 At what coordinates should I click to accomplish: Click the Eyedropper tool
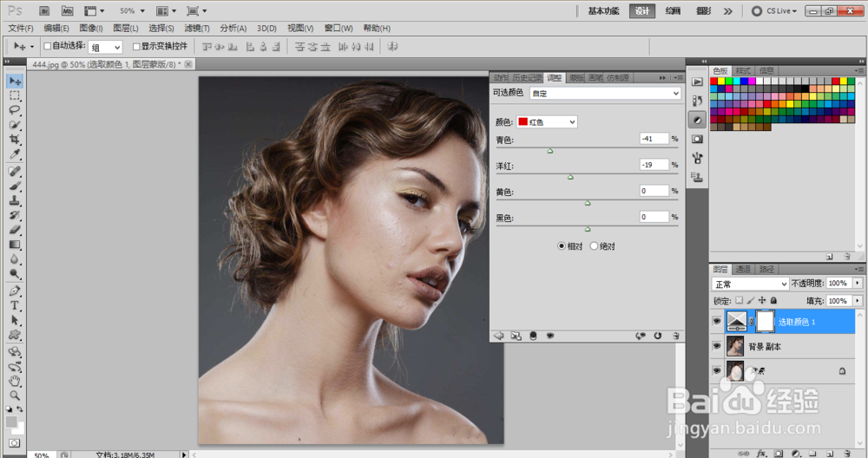(15, 154)
